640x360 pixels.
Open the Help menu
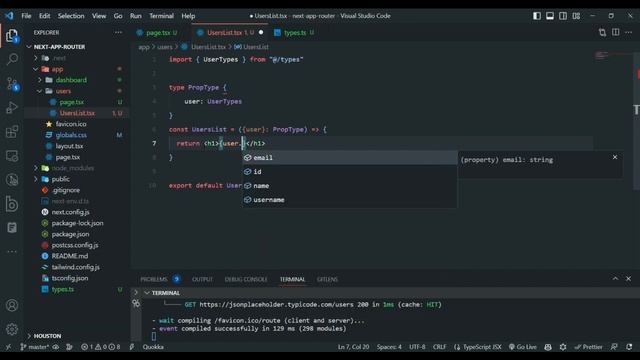point(188,16)
